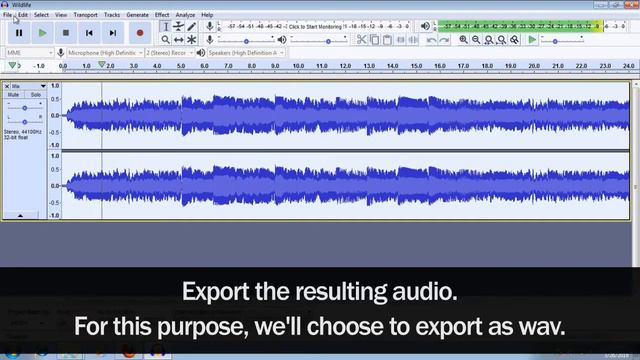Open the Effect menu
640x360 pixels.
click(x=162, y=15)
